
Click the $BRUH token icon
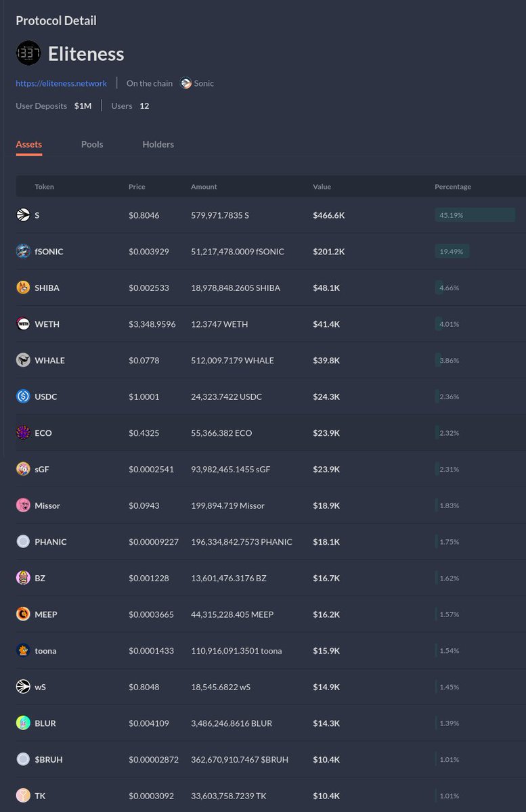click(23, 760)
